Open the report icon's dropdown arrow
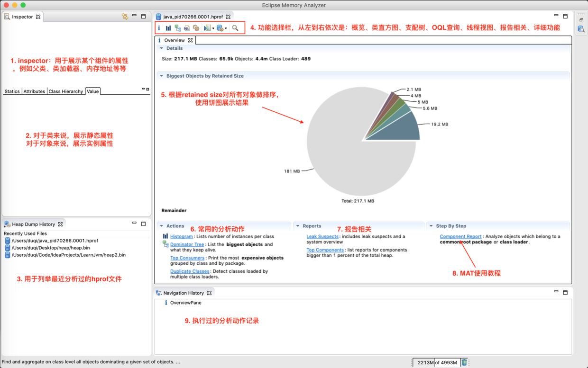 [213, 28]
